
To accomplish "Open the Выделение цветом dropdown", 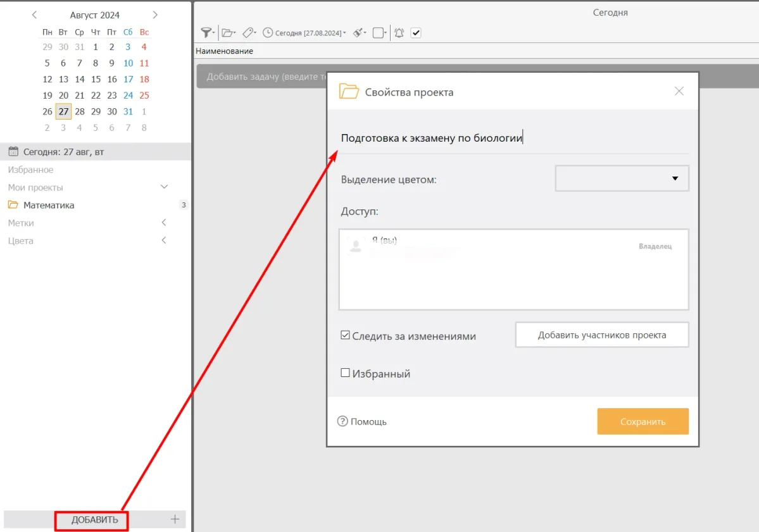I will [x=622, y=178].
